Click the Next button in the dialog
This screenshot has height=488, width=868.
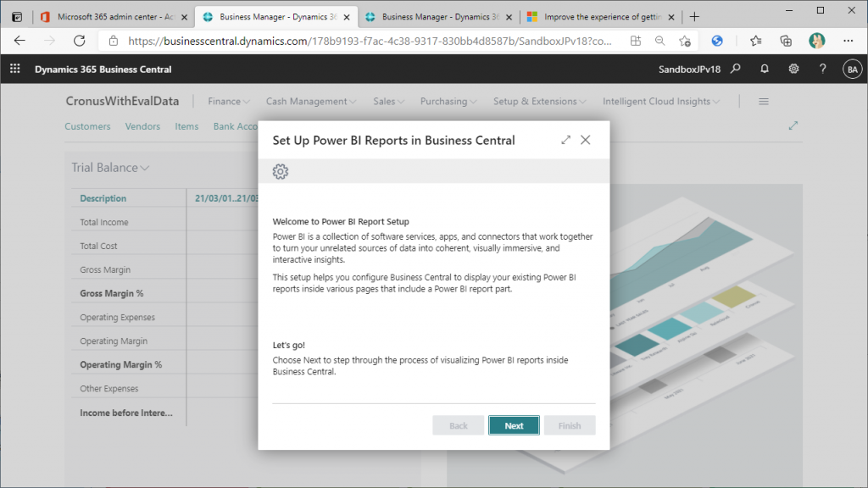click(x=514, y=425)
